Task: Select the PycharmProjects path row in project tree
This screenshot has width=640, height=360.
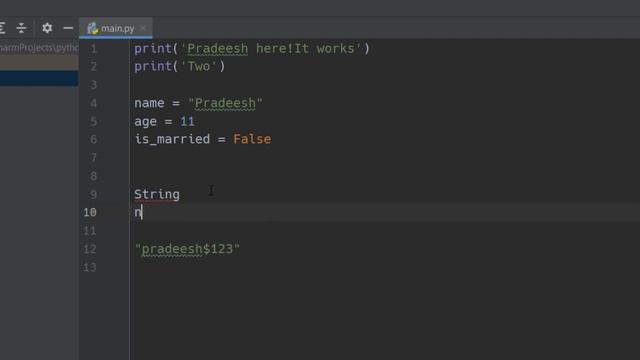Action: pyautogui.click(x=39, y=48)
